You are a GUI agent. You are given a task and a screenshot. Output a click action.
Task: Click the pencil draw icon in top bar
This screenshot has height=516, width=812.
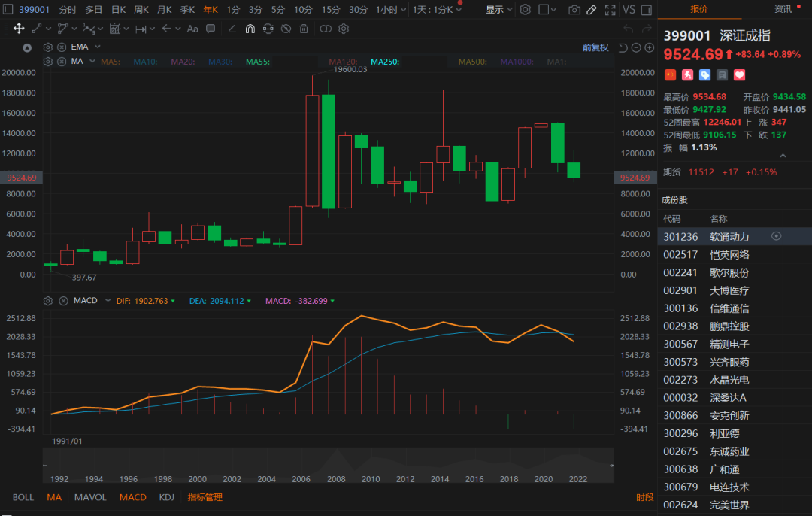pos(592,10)
